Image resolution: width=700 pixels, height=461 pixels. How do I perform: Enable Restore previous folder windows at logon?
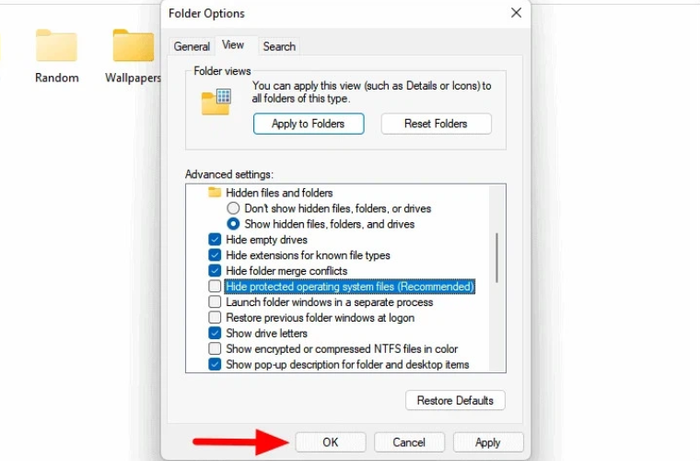click(x=215, y=317)
